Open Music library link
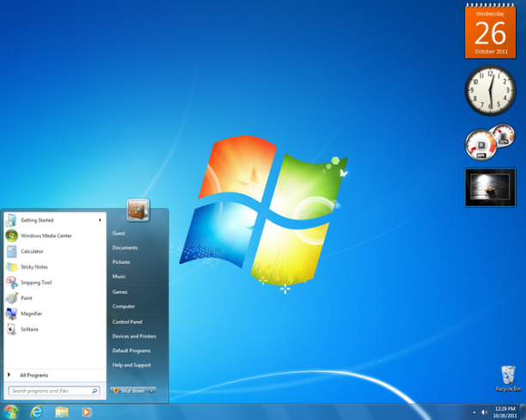 pyautogui.click(x=119, y=277)
